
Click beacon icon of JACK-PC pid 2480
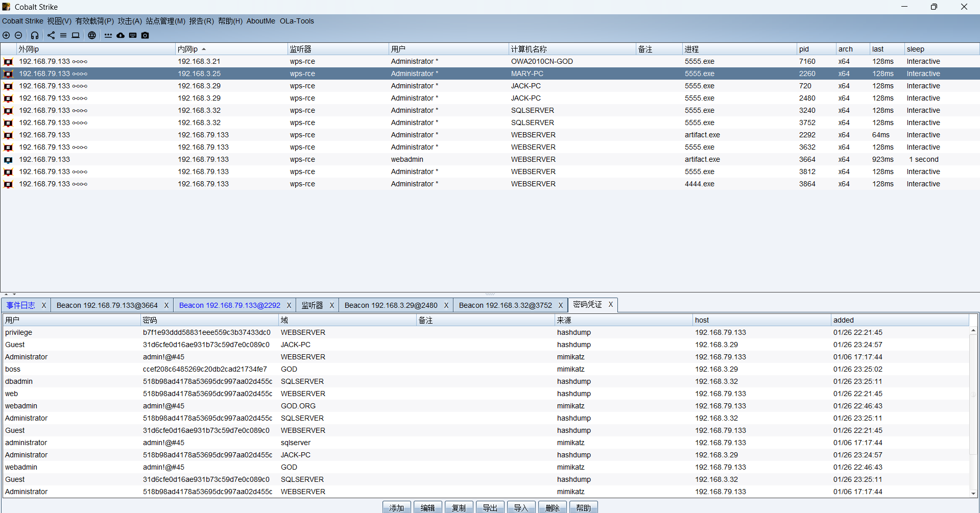pyautogui.click(x=8, y=99)
